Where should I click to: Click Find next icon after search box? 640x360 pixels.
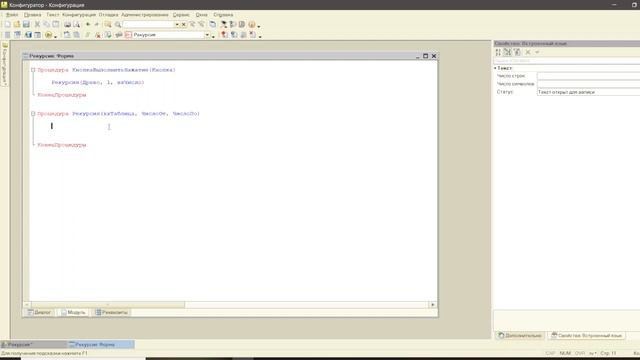[192, 24]
